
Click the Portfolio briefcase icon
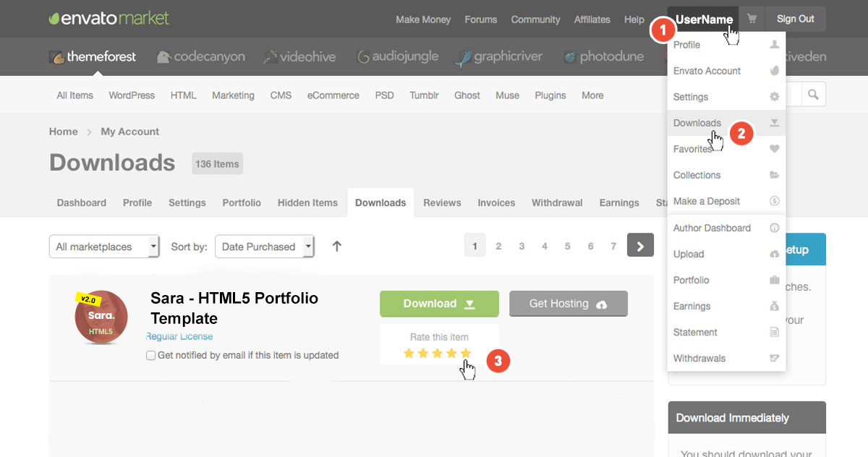(x=774, y=281)
